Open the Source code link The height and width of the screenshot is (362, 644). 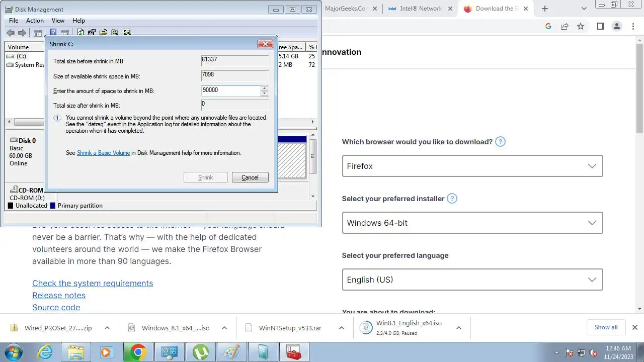pyautogui.click(x=56, y=307)
